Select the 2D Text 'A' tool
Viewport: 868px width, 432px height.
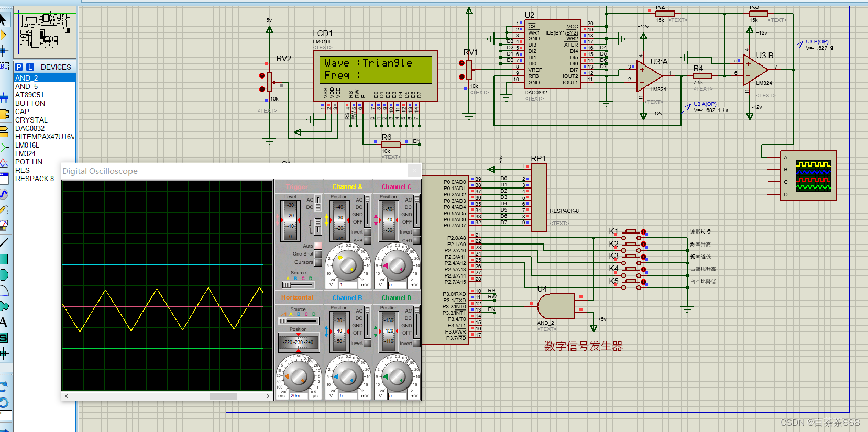point(4,322)
